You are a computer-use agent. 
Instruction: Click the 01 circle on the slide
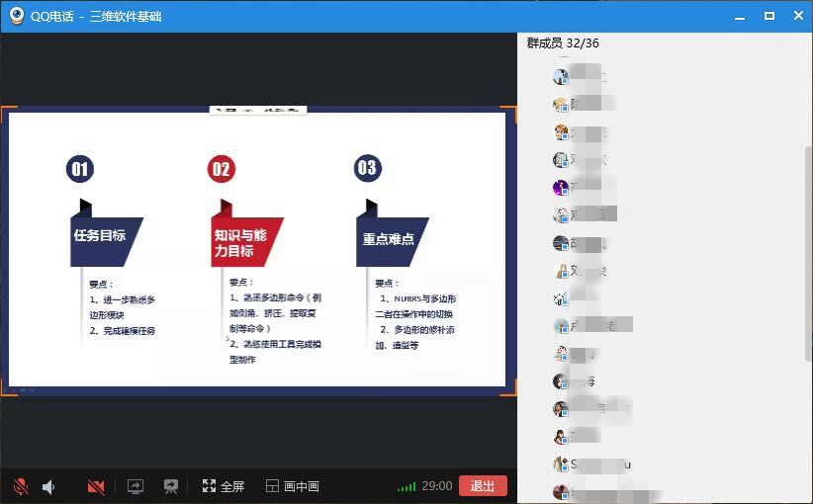coord(80,169)
